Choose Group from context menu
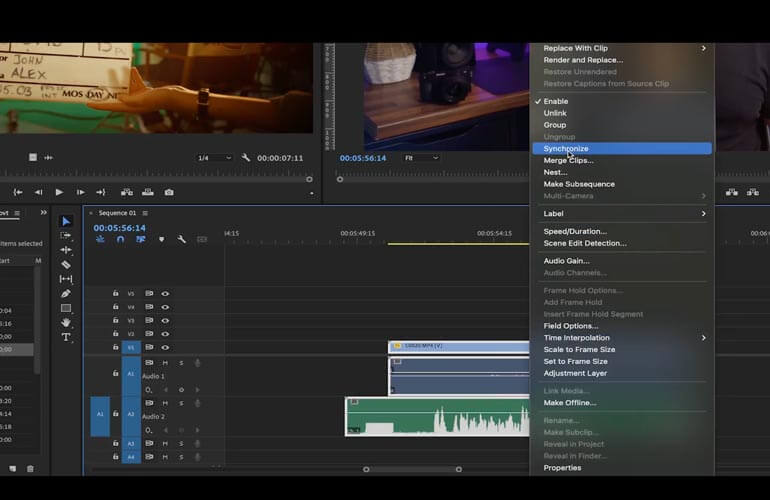This screenshot has width=770, height=500. tap(622, 125)
